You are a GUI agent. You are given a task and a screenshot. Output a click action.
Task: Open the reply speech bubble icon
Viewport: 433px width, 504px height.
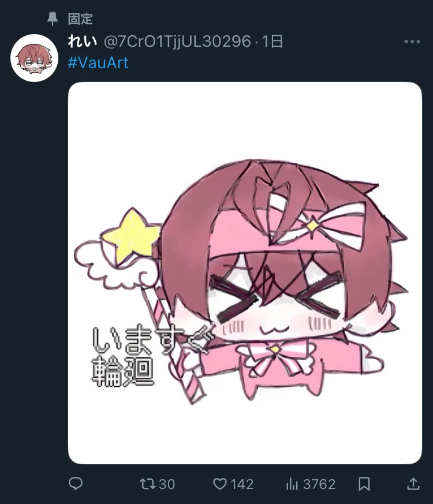click(x=76, y=483)
